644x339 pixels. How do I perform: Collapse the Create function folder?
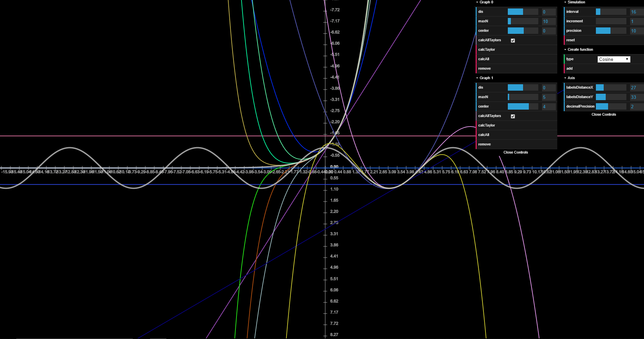point(604,49)
